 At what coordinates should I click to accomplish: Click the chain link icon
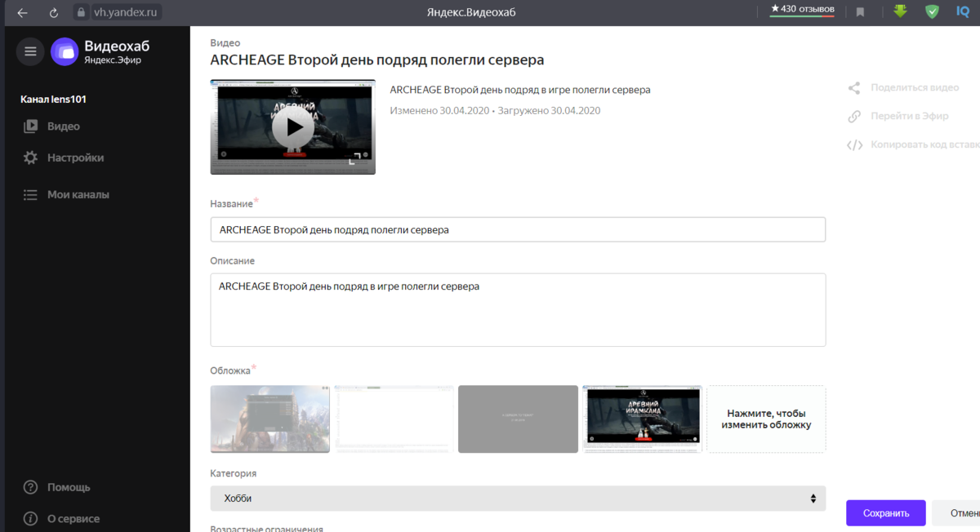point(854,117)
